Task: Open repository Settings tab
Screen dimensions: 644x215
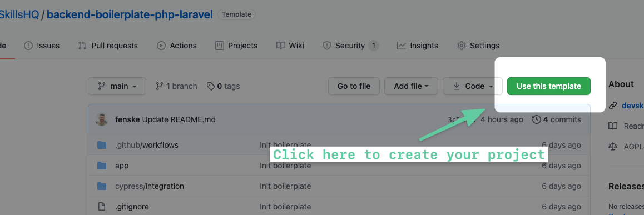Action: 478,46
